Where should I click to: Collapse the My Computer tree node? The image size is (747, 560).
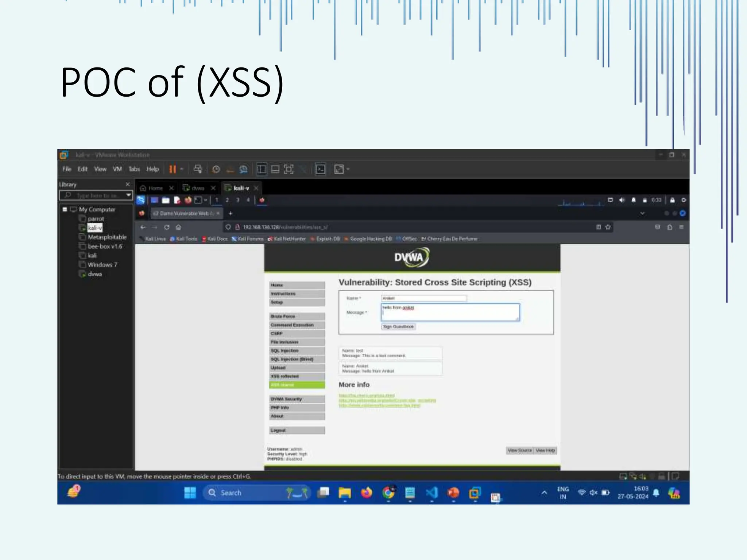tap(65, 209)
